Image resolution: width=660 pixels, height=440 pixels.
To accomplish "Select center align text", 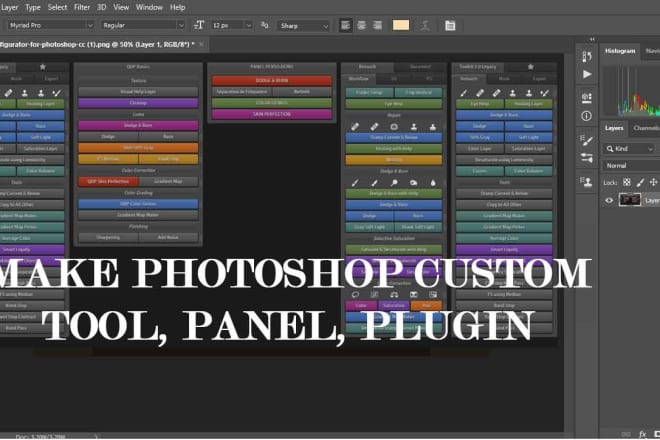I will [362, 25].
